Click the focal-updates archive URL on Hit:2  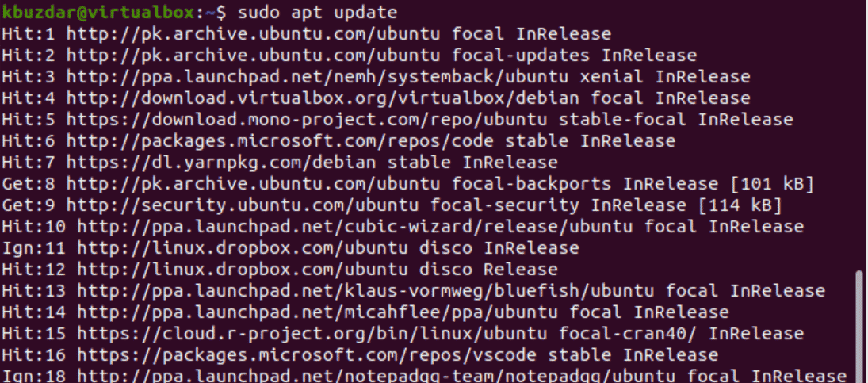point(253,56)
